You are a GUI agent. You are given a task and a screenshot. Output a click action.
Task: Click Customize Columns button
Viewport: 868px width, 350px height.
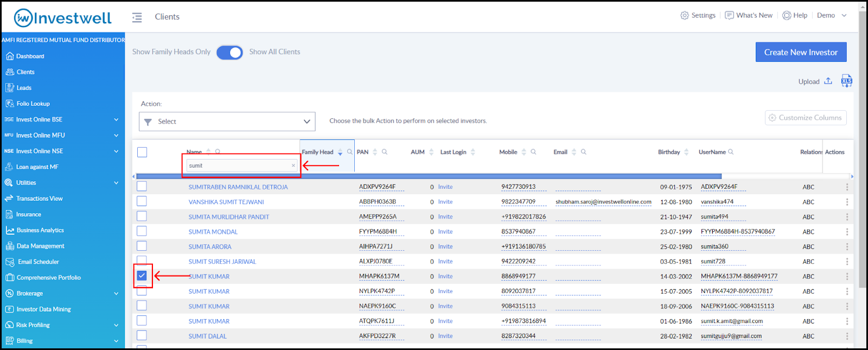point(806,118)
